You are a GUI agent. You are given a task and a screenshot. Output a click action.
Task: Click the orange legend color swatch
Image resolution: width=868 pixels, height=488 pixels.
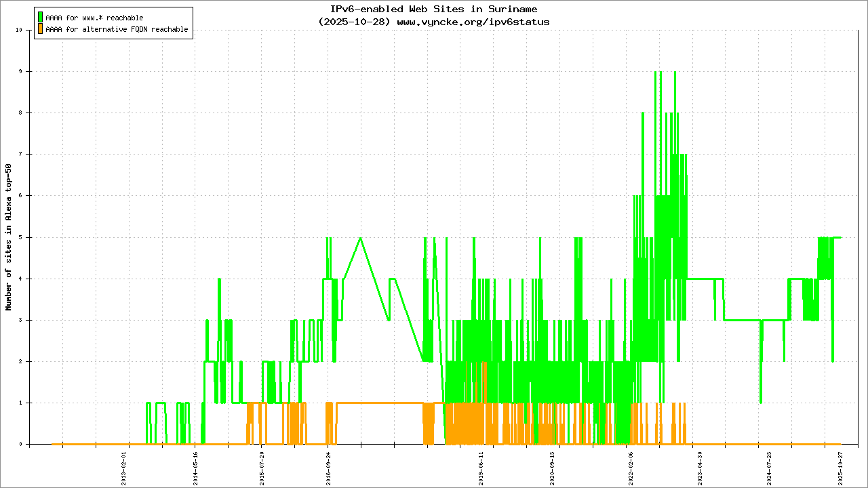(x=41, y=29)
